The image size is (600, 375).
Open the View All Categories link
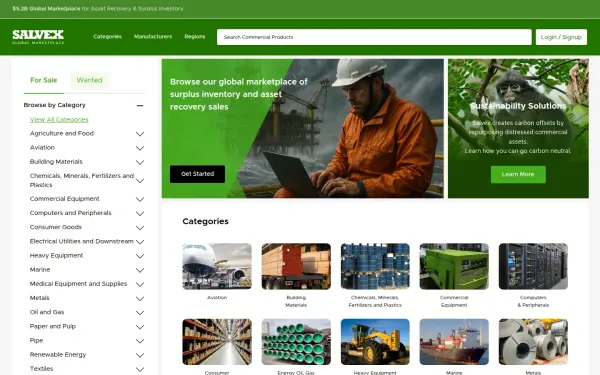[59, 119]
